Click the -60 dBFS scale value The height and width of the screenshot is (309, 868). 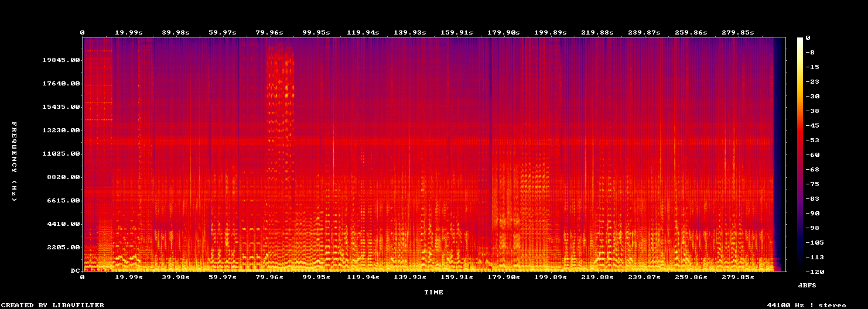812,155
